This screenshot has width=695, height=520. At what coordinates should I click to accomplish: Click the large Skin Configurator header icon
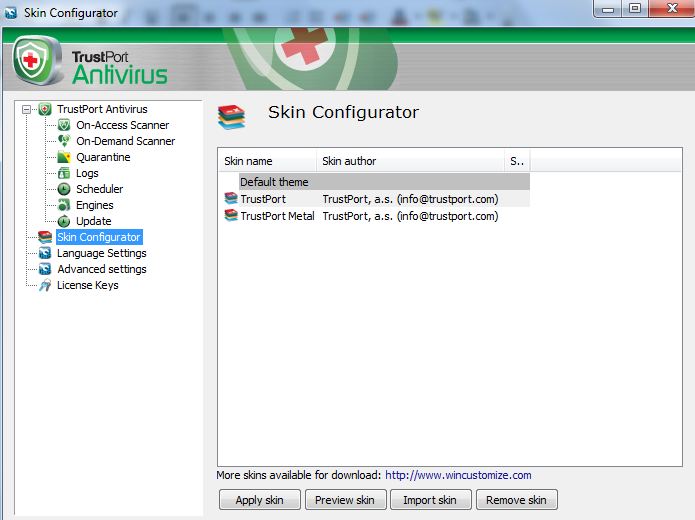coord(231,117)
